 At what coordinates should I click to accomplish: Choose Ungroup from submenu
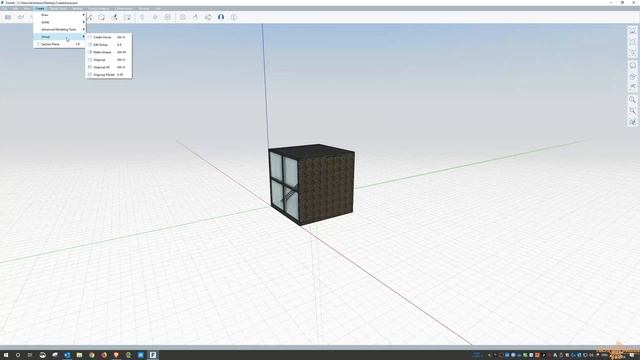tap(109, 60)
